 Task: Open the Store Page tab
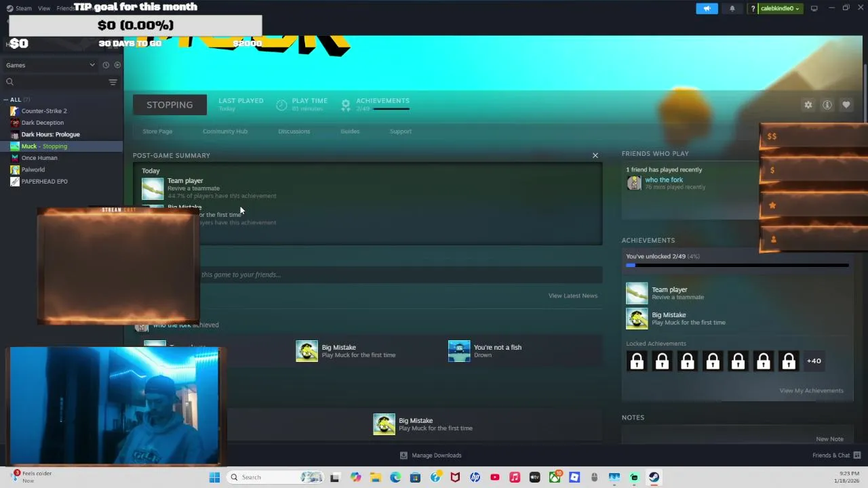click(x=157, y=131)
